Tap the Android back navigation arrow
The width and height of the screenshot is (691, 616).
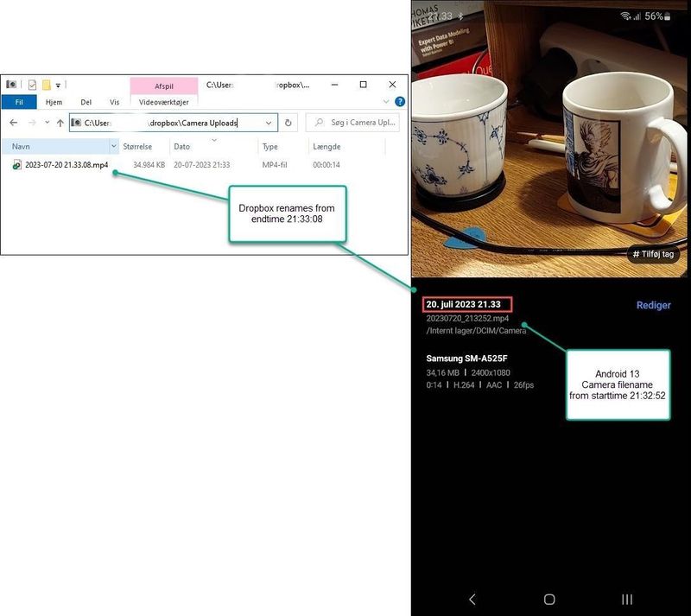pyautogui.click(x=472, y=599)
